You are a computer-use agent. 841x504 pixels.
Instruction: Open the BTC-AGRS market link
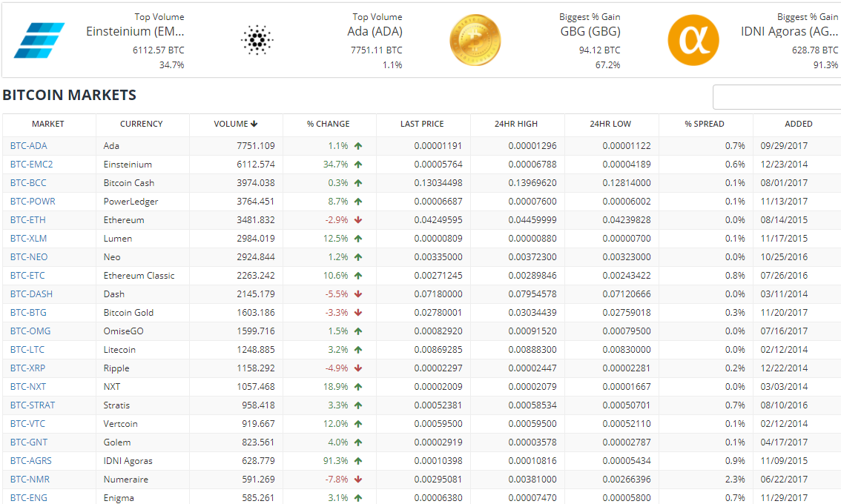30,460
